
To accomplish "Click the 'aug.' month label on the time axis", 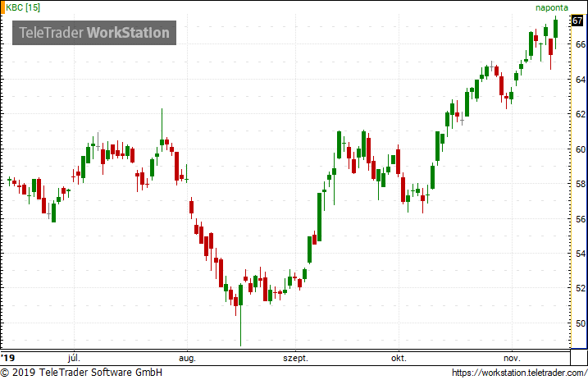I will pyautogui.click(x=187, y=358).
